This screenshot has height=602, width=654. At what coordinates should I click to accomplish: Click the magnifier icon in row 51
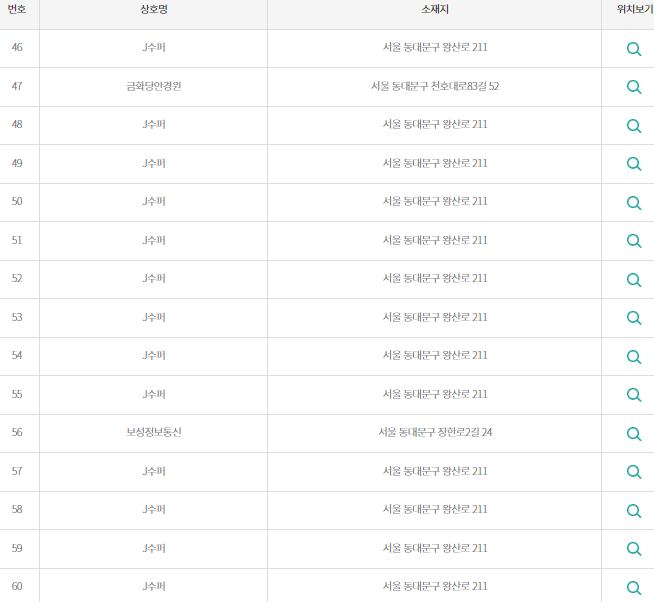pyautogui.click(x=634, y=241)
